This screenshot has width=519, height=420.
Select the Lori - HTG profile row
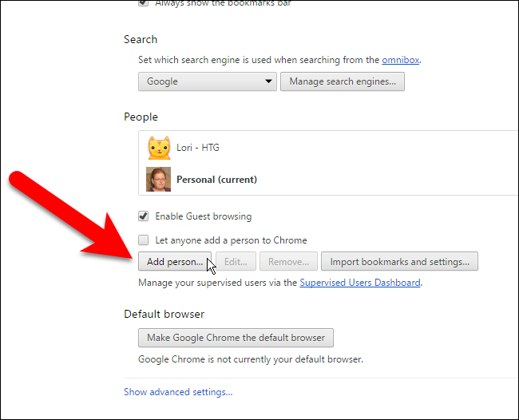328,148
